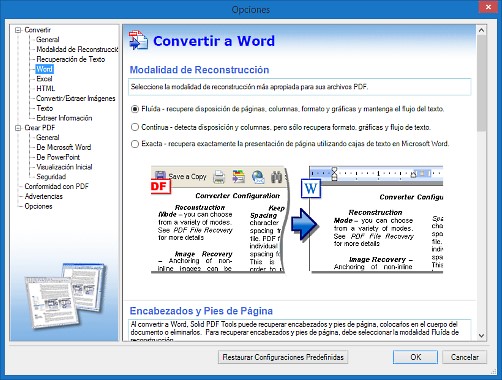Collapse the Crear PDF tree node
This screenshot has width=502, height=380.
click(18, 128)
